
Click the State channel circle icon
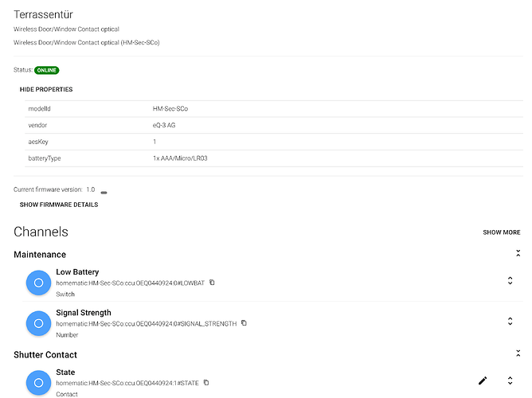pos(38,383)
